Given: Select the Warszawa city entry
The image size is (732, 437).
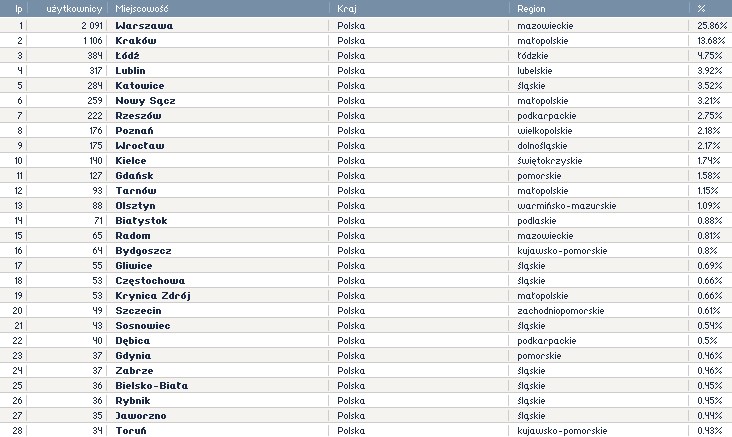Looking at the screenshot, I should tap(144, 24).
